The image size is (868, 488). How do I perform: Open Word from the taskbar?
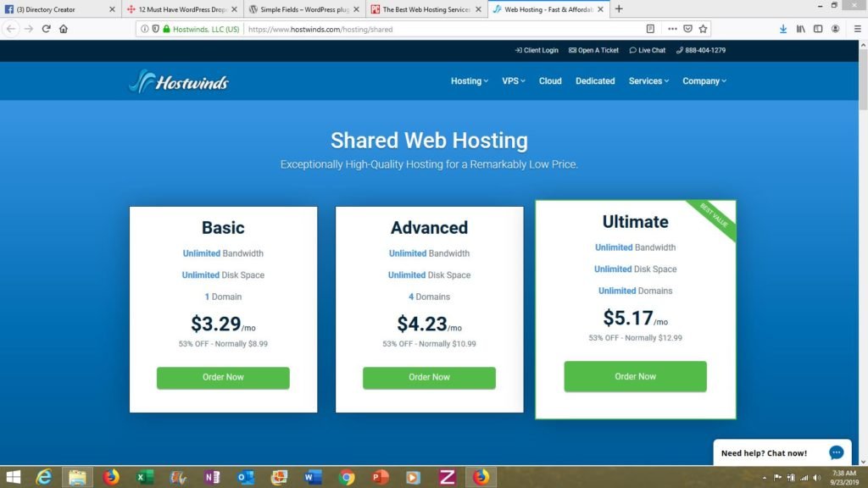click(x=313, y=477)
